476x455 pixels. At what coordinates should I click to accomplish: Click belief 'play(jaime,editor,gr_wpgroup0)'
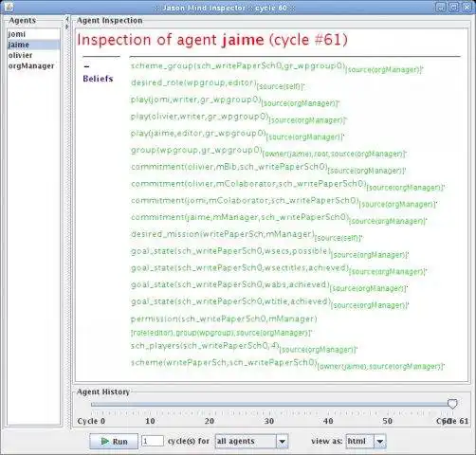pyautogui.click(x=198, y=133)
